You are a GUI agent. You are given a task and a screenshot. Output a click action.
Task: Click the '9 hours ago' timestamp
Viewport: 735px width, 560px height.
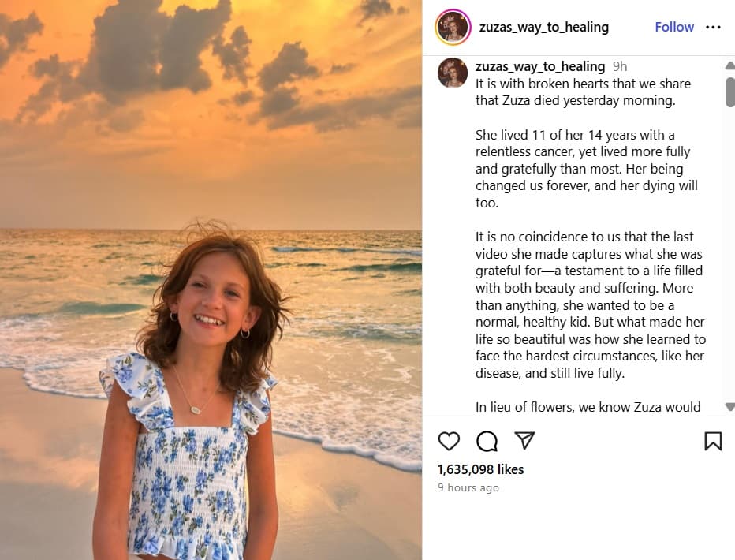click(x=468, y=488)
